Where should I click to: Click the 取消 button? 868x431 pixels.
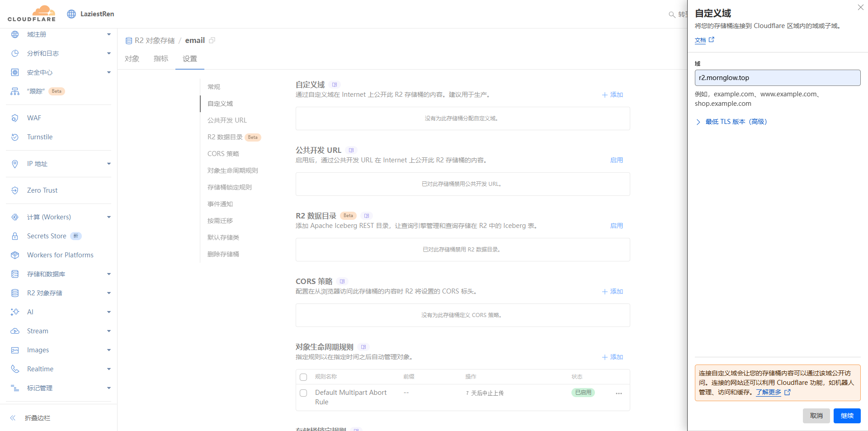816,416
